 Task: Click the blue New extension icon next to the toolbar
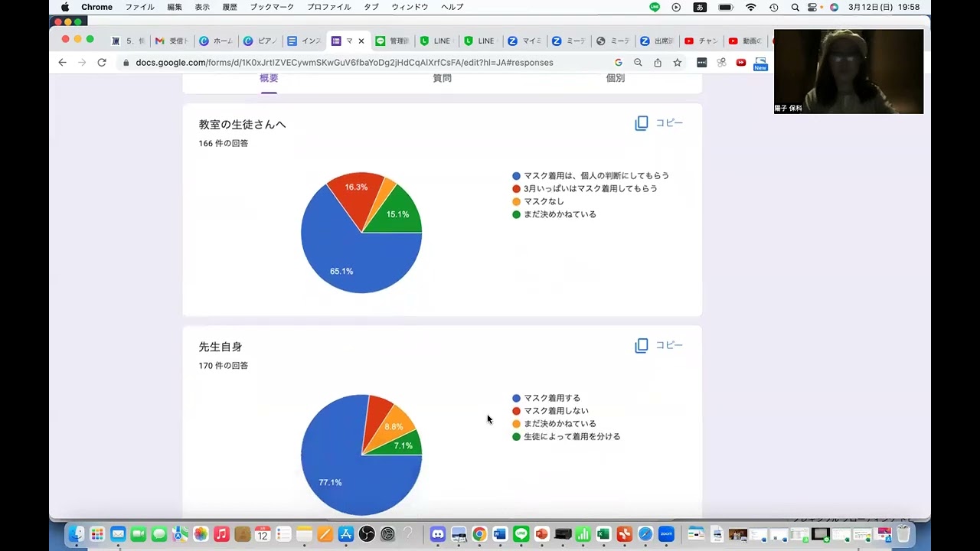[759, 65]
